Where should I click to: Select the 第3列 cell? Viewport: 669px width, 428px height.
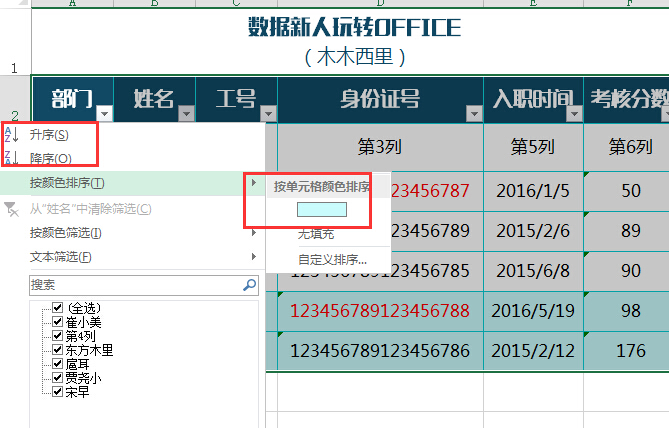[x=380, y=147]
